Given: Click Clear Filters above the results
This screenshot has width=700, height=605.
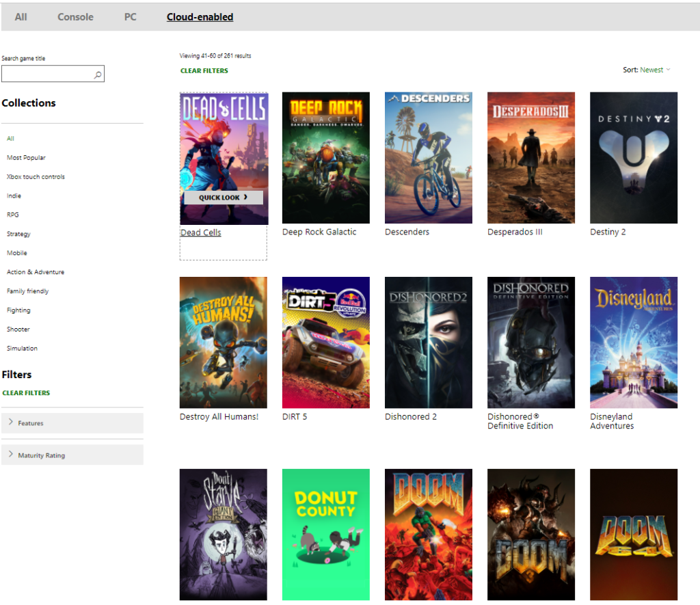Looking at the screenshot, I should [x=204, y=71].
